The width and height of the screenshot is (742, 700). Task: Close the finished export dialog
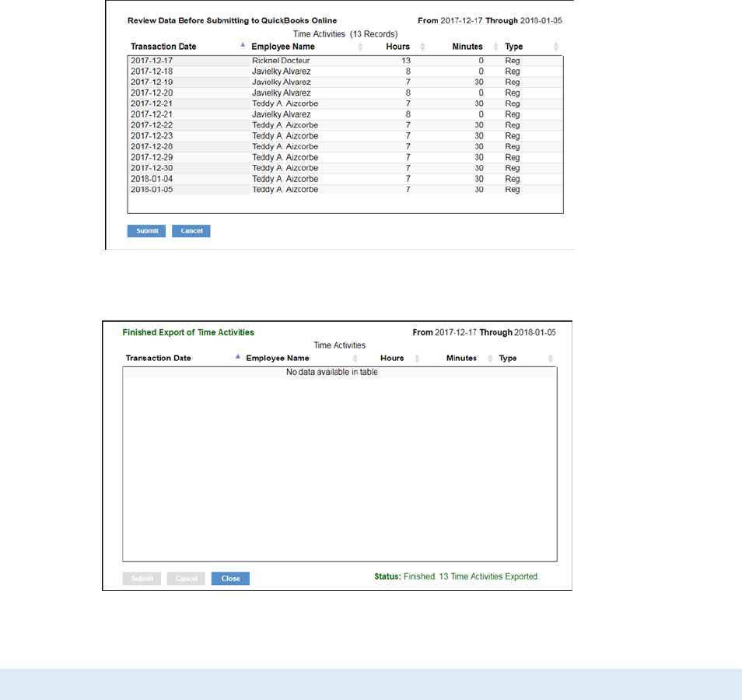pos(230,579)
